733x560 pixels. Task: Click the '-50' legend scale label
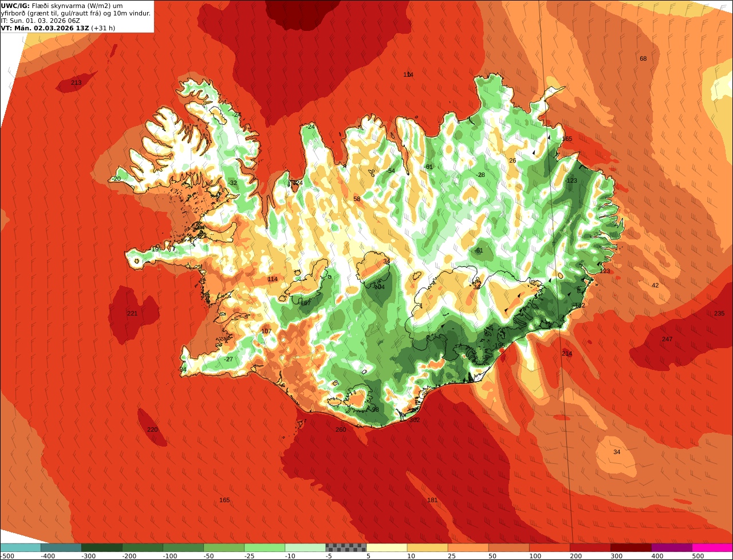pyautogui.click(x=208, y=556)
